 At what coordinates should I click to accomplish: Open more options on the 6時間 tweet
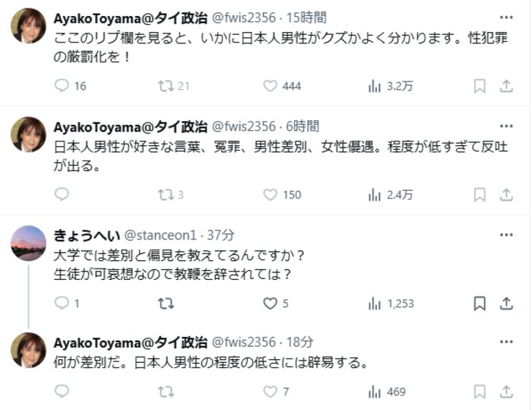tap(506, 126)
